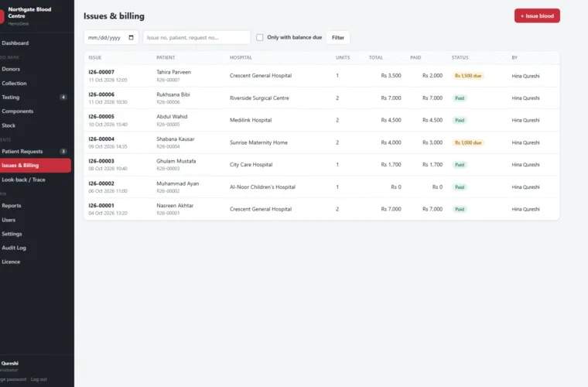Viewport: 588px width, 387px height.
Task: Open Look-back / Trace
Action: (x=24, y=180)
